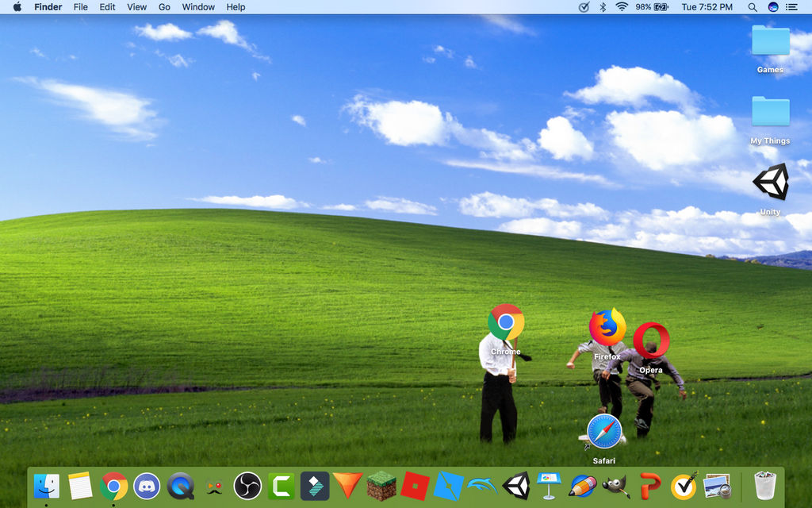Open the View menu
The image size is (812, 508).
(136, 6)
